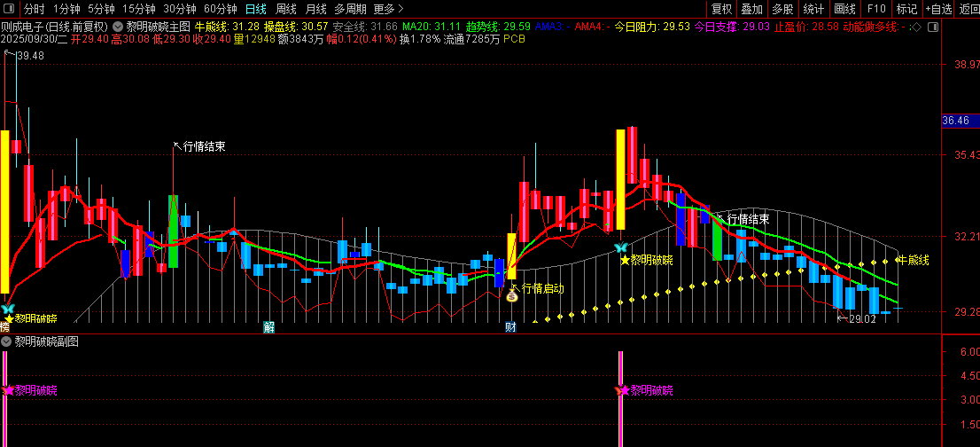This screenshot has width=980, height=447.
Task: Activate the 画线 drawing tool
Action: pyautogui.click(x=844, y=9)
